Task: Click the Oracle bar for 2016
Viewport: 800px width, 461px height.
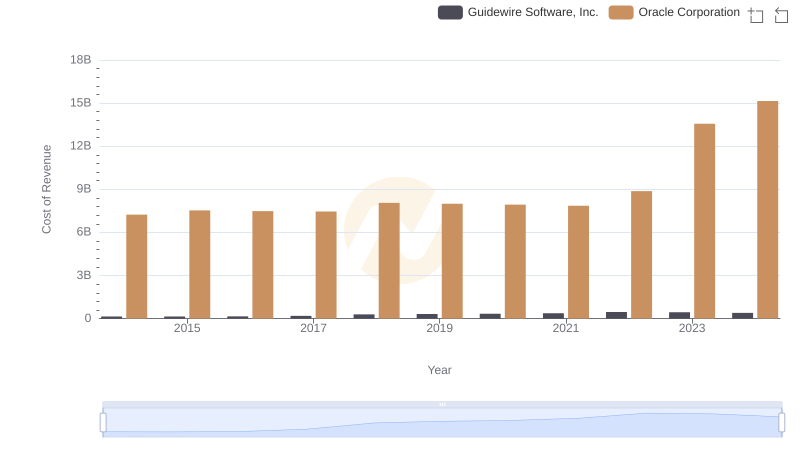Action: tap(263, 265)
